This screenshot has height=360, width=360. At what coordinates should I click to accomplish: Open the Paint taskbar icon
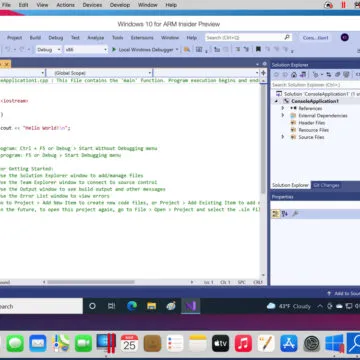[x=171, y=306]
